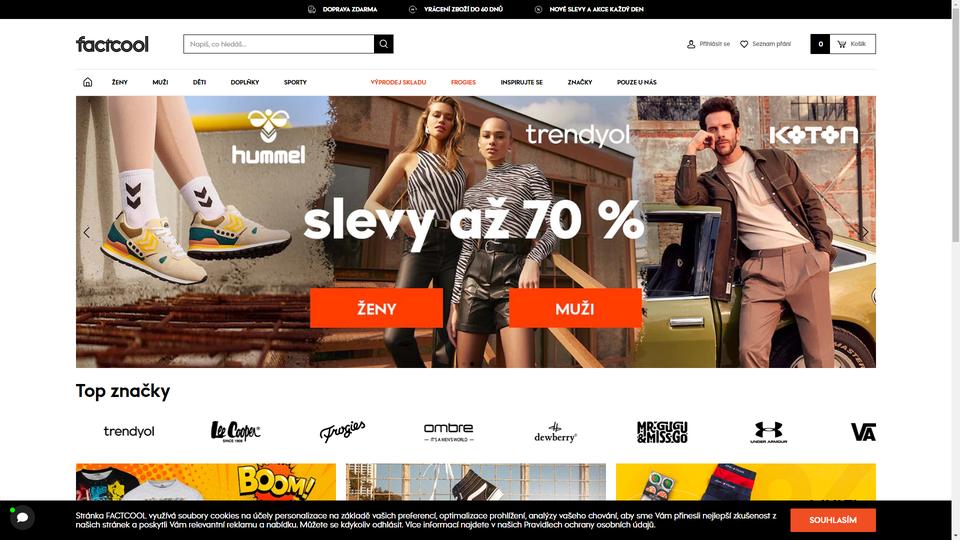Screen dimensions: 960x540
Task: Click the Under Armour brand logo
Action: (768, 432)
